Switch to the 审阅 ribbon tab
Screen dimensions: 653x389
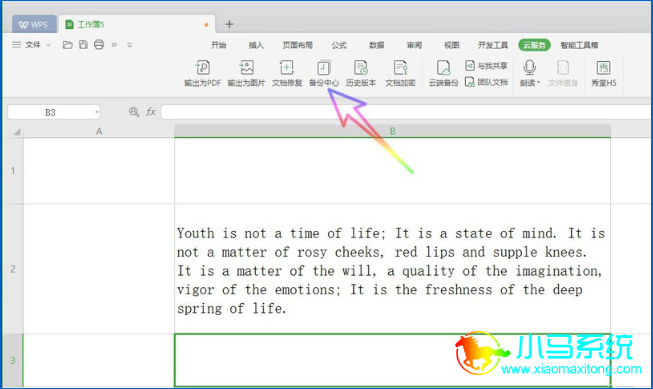pyautogui.click(x=414, y=45)
